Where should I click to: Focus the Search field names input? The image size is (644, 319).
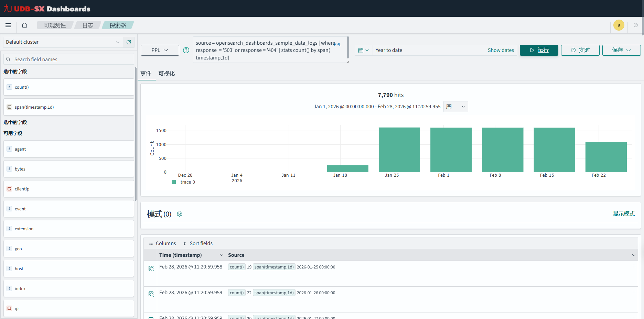pyautogui.click(x=69, y=59)
